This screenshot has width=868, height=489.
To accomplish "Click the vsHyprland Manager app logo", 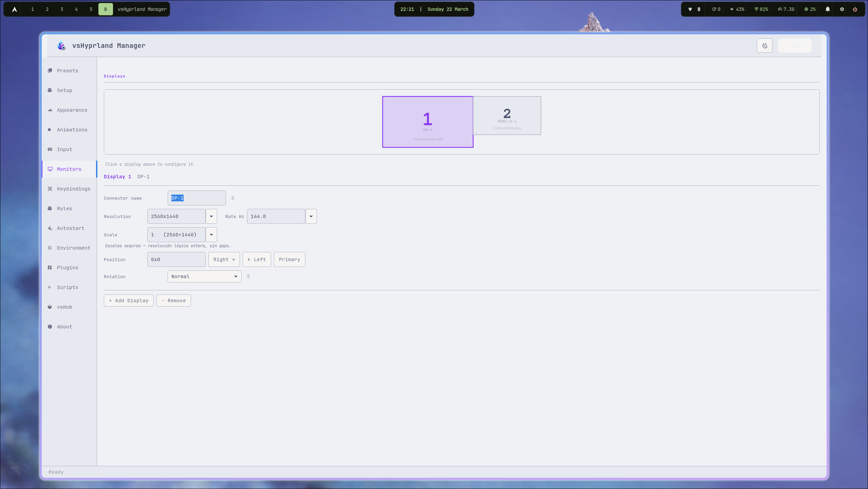I will tap(61, 46).
